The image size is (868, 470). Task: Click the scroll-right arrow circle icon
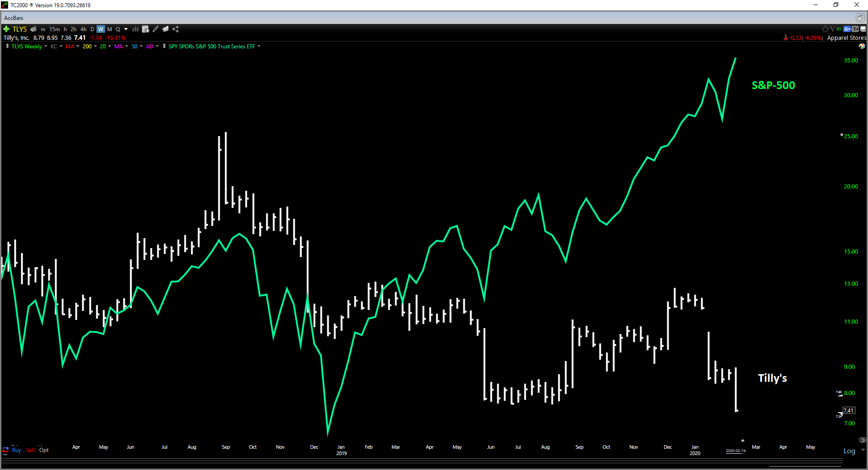point(862,440)
